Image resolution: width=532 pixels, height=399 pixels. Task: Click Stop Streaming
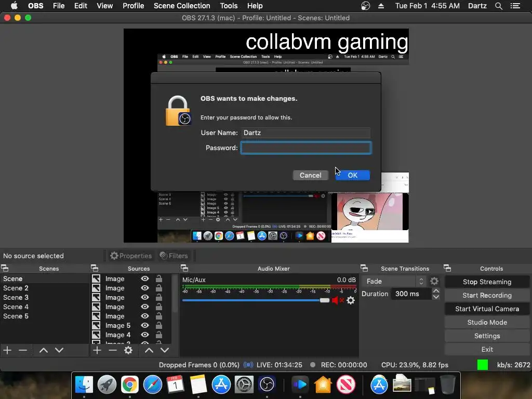tap(487, 282)
